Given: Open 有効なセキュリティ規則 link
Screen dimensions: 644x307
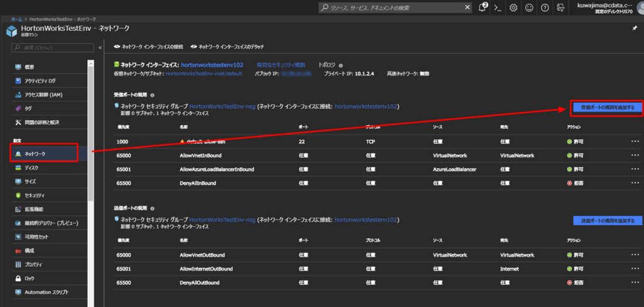Looking at the screenshot, I should coord(281,65).
